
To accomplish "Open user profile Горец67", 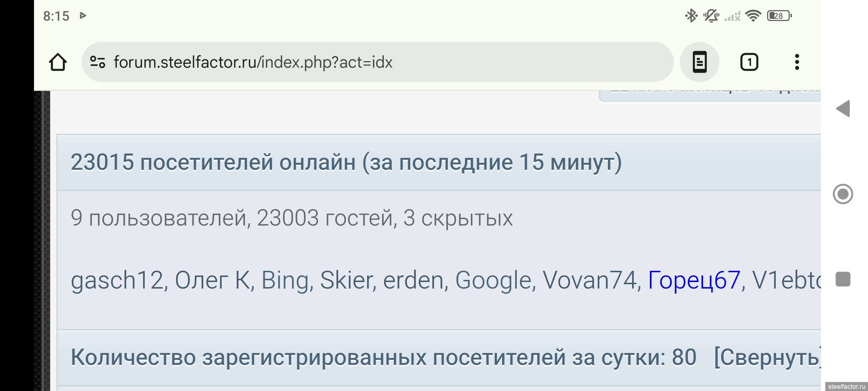I will coord(694,280).
